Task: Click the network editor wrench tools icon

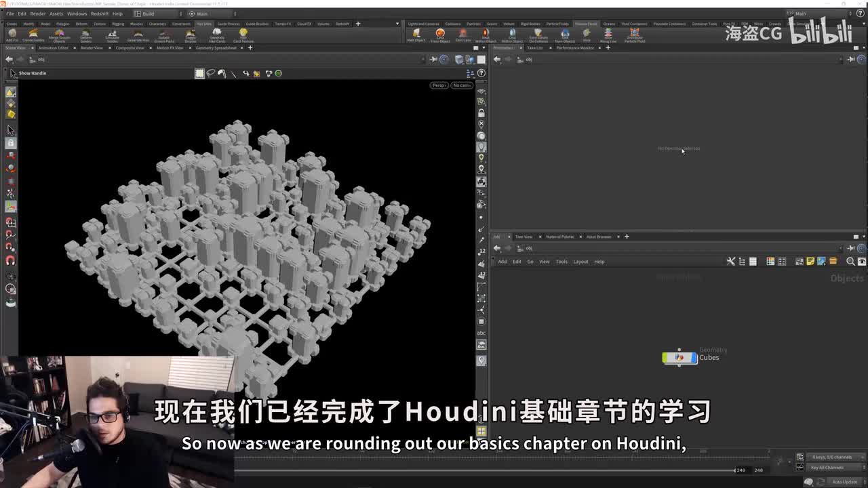Action: (x=730, y=261)
